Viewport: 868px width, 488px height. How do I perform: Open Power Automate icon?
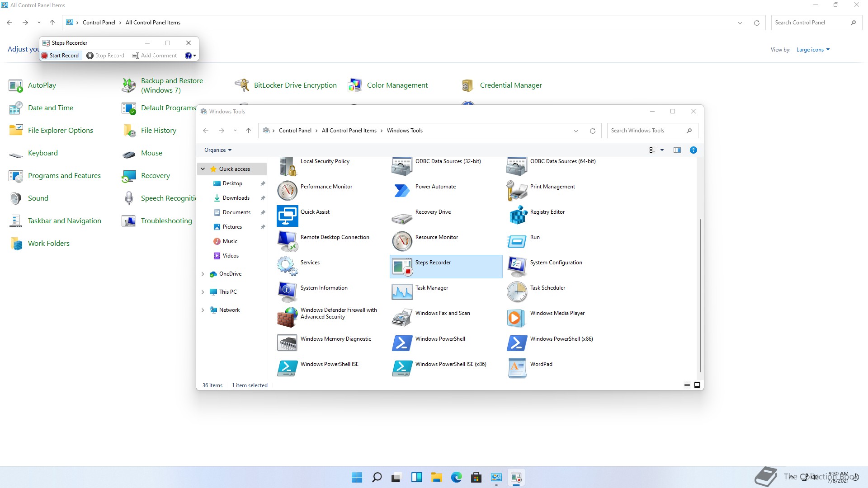[x=402, y=191]
